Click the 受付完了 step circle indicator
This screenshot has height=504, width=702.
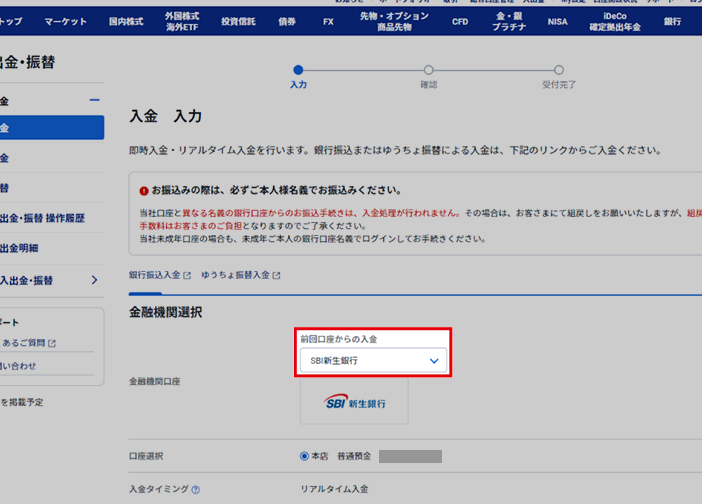coord(559,70)
